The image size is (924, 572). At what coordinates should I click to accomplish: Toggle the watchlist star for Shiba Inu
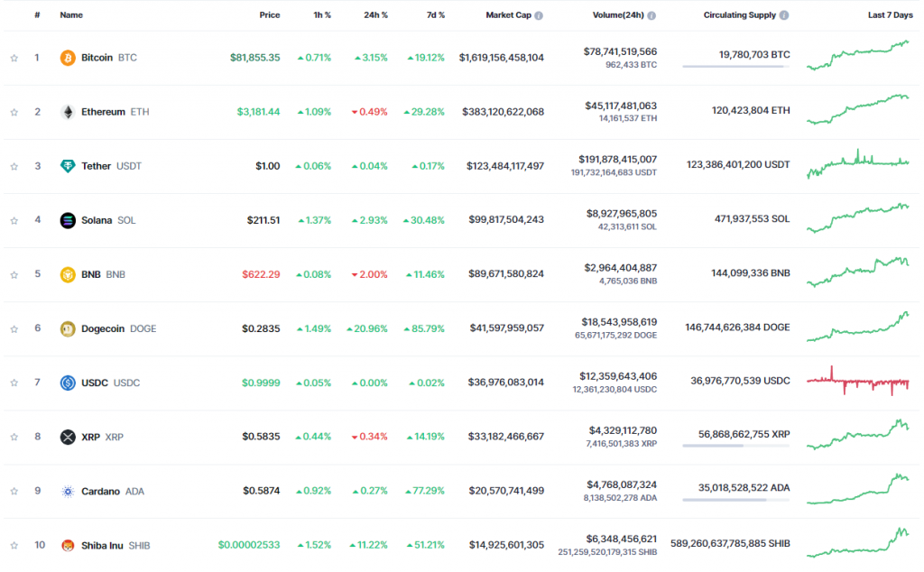point(14,546)
